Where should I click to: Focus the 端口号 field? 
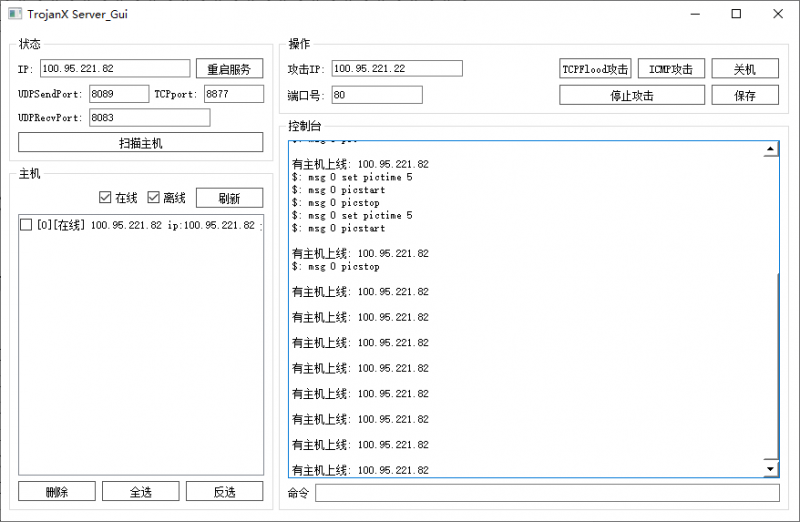[x=377, y=95]
